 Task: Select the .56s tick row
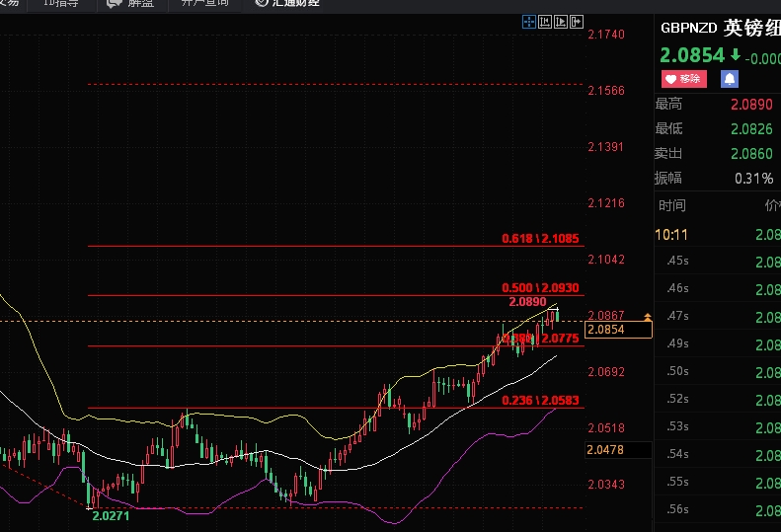[x=718, y=509]
